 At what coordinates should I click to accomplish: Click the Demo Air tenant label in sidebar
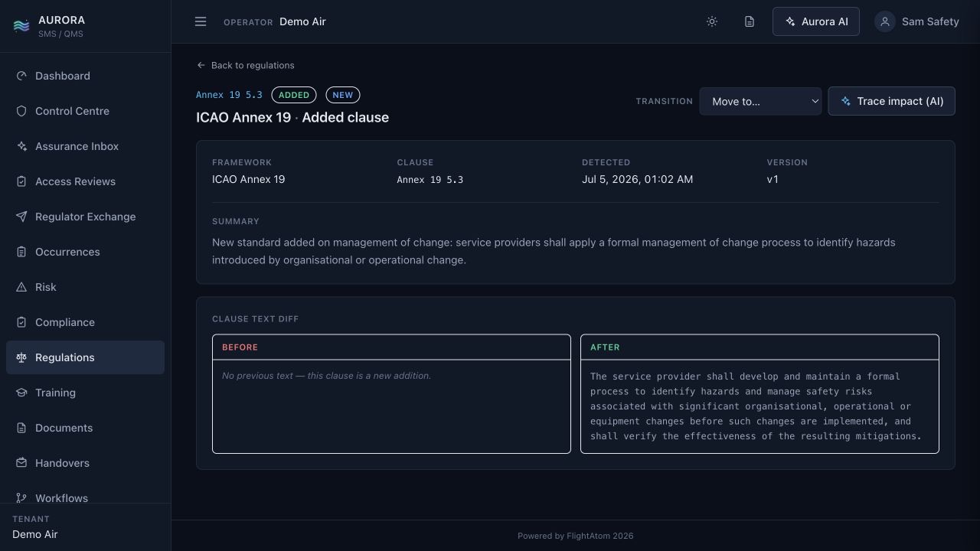[x=35, y=534]
